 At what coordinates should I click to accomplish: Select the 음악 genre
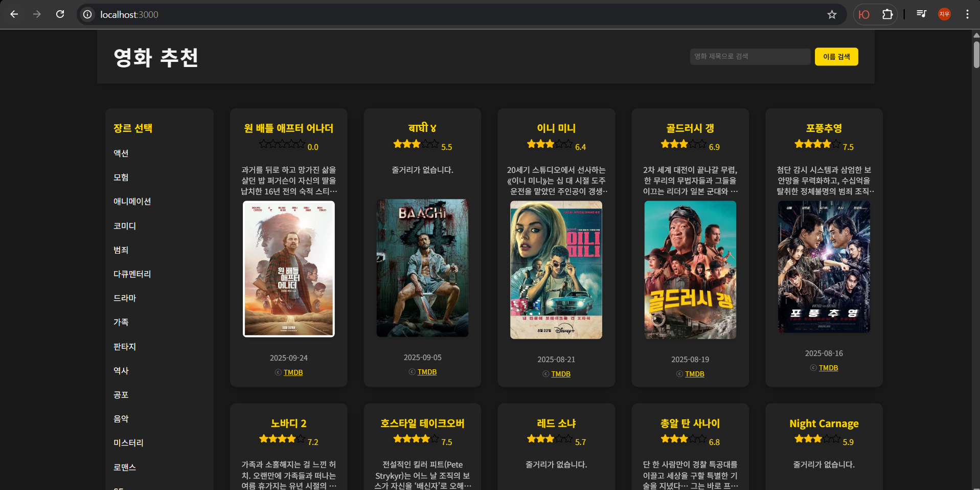[121, 418]
